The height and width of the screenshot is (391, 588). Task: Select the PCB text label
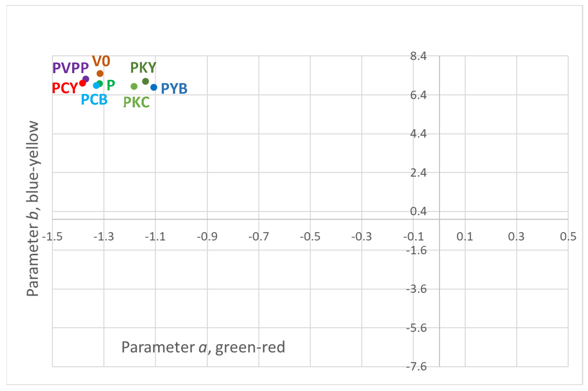(x=94, y=99)
